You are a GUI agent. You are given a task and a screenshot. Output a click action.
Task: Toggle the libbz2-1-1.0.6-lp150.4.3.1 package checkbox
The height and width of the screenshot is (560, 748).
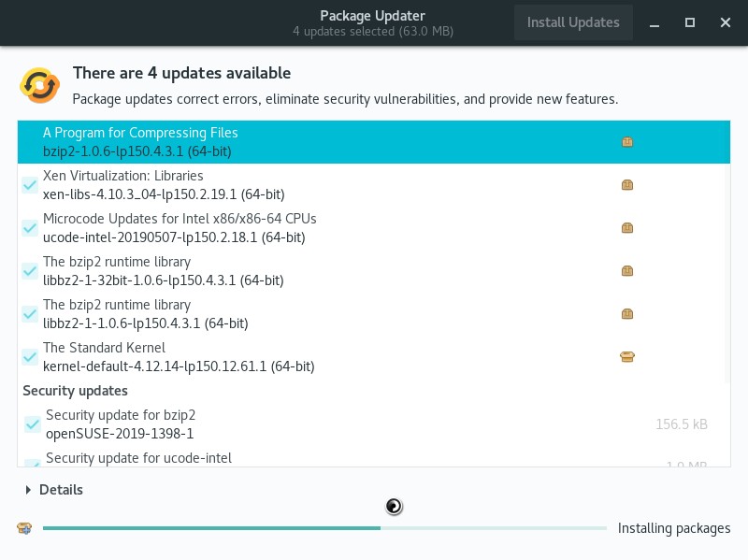[x=30, y=314]
